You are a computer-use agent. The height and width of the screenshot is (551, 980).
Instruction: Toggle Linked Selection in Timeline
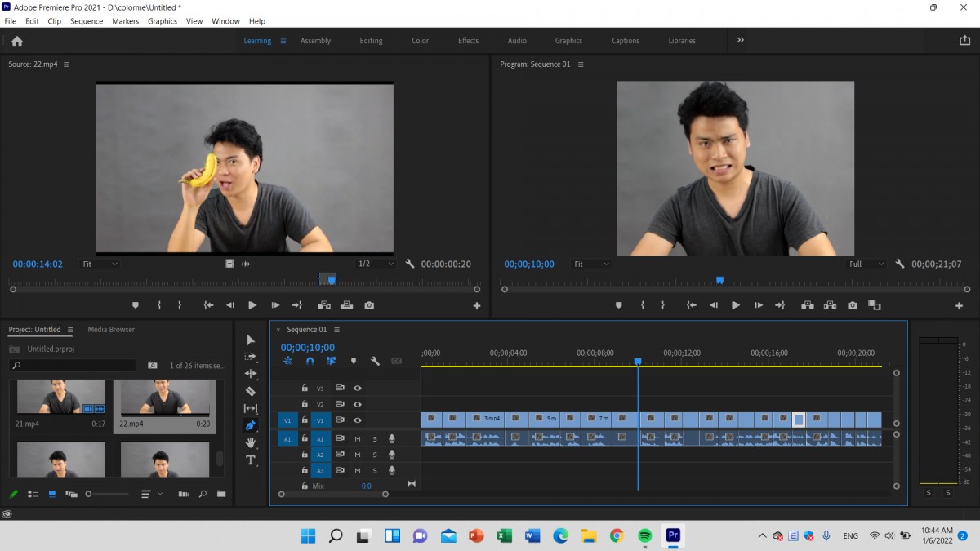[x=331, y=361]
